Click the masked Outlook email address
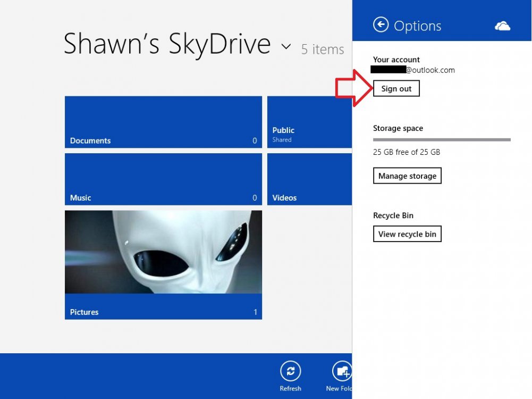 (x=413, y=70)
